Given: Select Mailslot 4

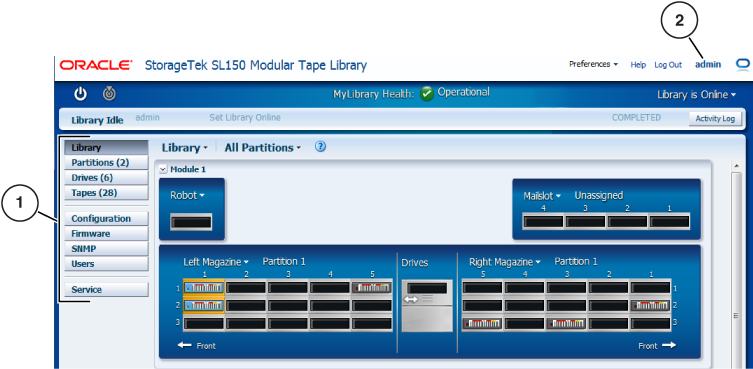Looking at the screenshot, I should click(x=543, y=221).
